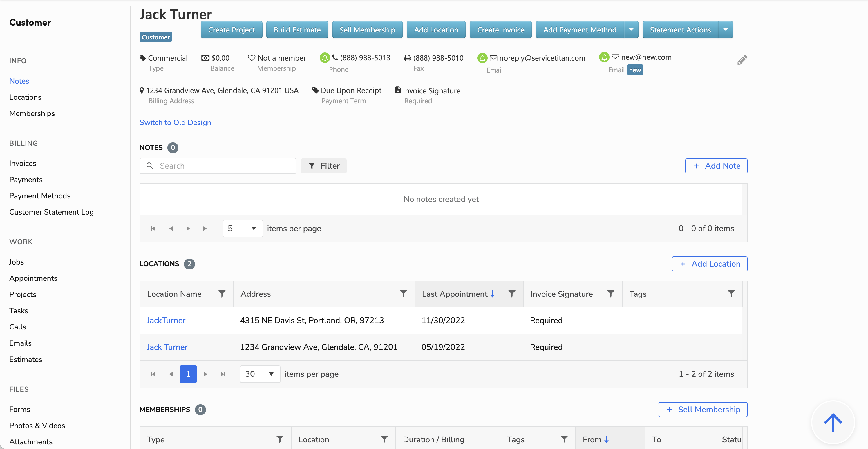Click the green bell icon beside the phone number
The image size is (868, 449).
325,58
